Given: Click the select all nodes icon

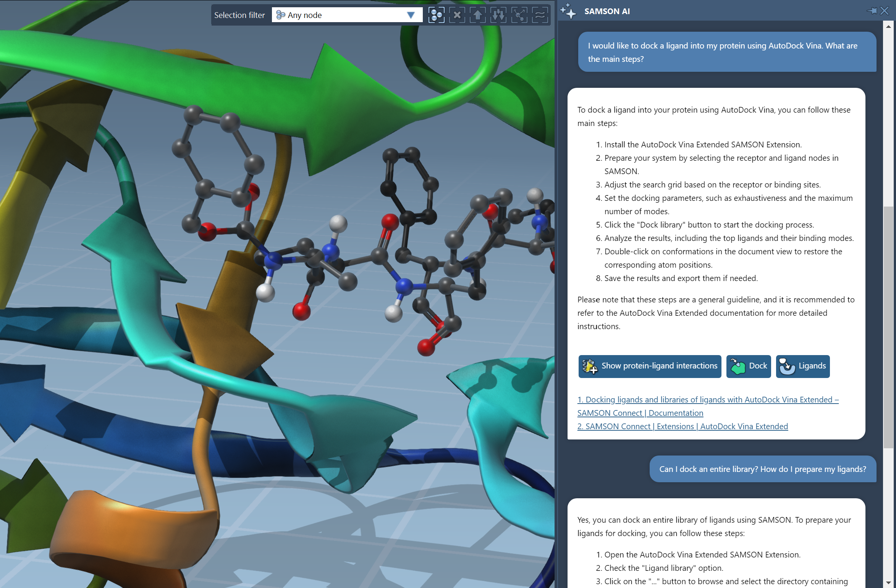Looking at the screenshot, I should [436, 15].
